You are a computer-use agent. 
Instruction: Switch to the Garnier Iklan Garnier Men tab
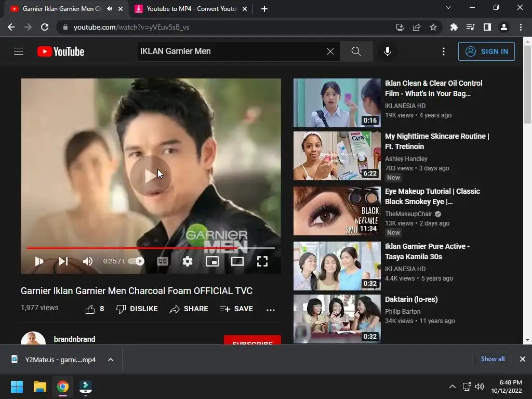tap(61, 9)
